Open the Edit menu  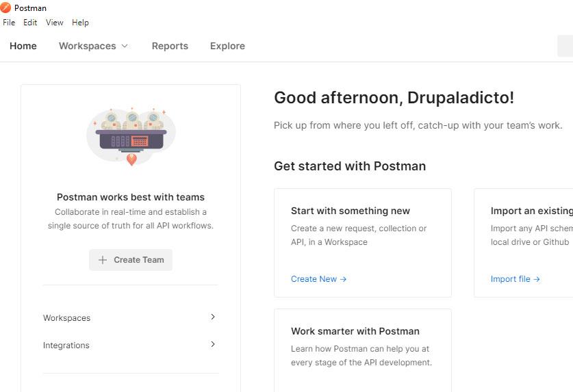pyautogui.click(x=30, y=23)
